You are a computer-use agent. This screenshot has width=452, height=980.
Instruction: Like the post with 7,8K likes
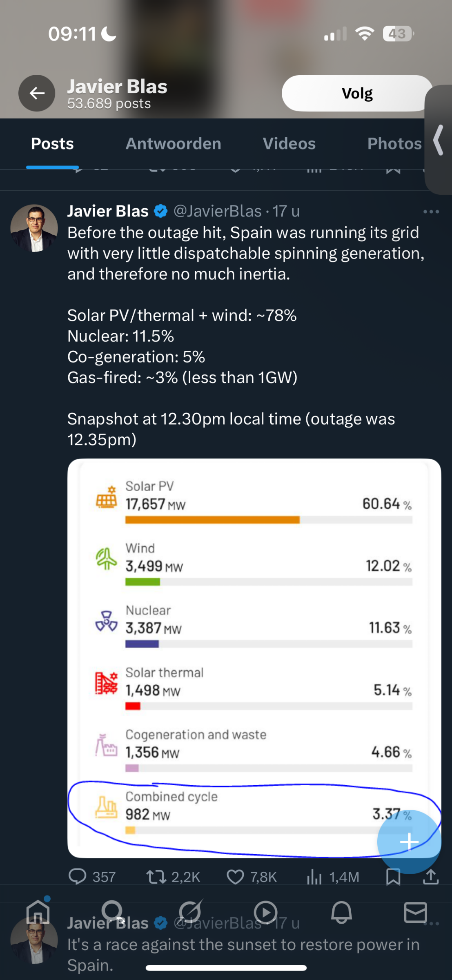(236, 876)
